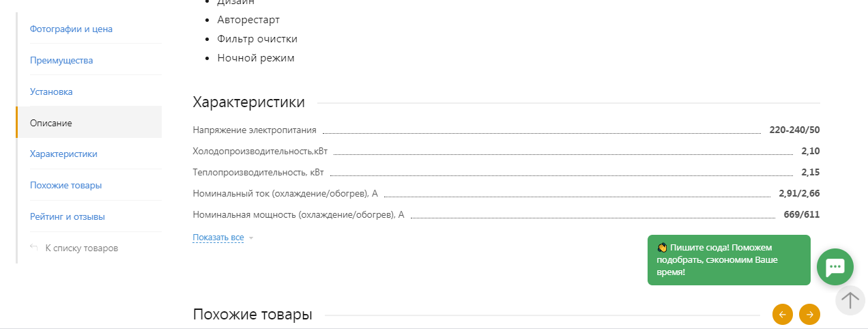Viewport: 868px width, 329px height.
Task: Open Рейтинг и отзывы section
Action: pyautogui.click(x=68, y=216)
